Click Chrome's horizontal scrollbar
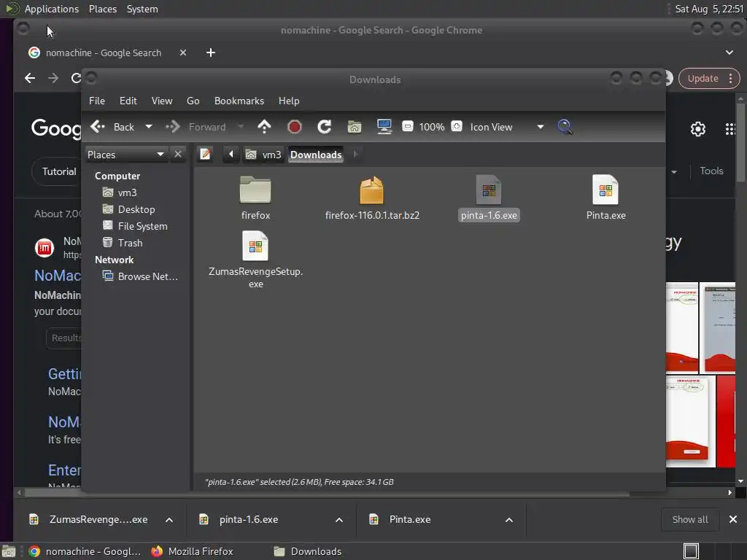Image resolution: width=747 pixels, height=560 pixels. 327,493
